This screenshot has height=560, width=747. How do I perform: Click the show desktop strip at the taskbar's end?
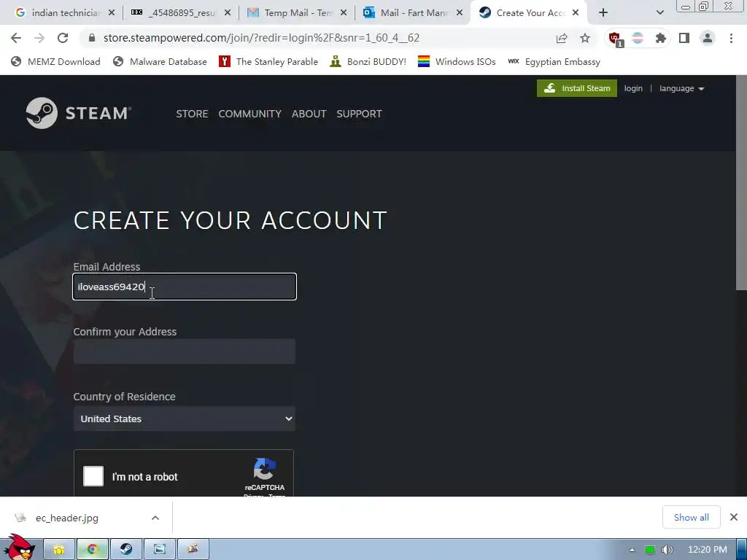742,550
